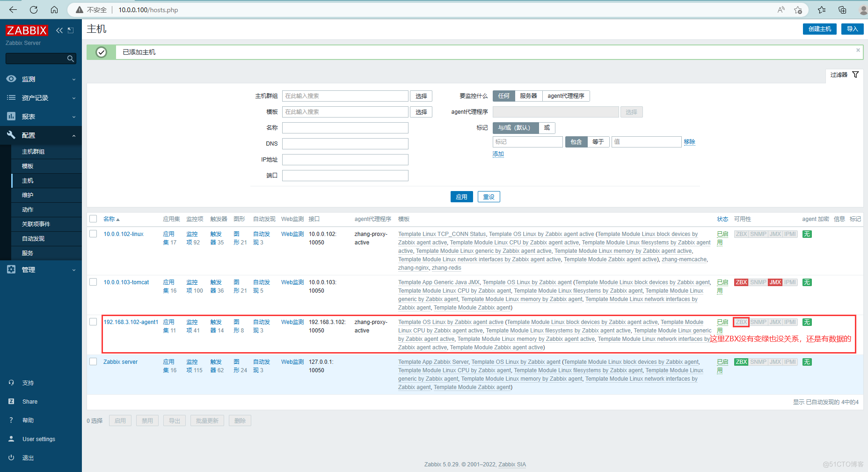Click the user icon for User settings

[11, 439]
